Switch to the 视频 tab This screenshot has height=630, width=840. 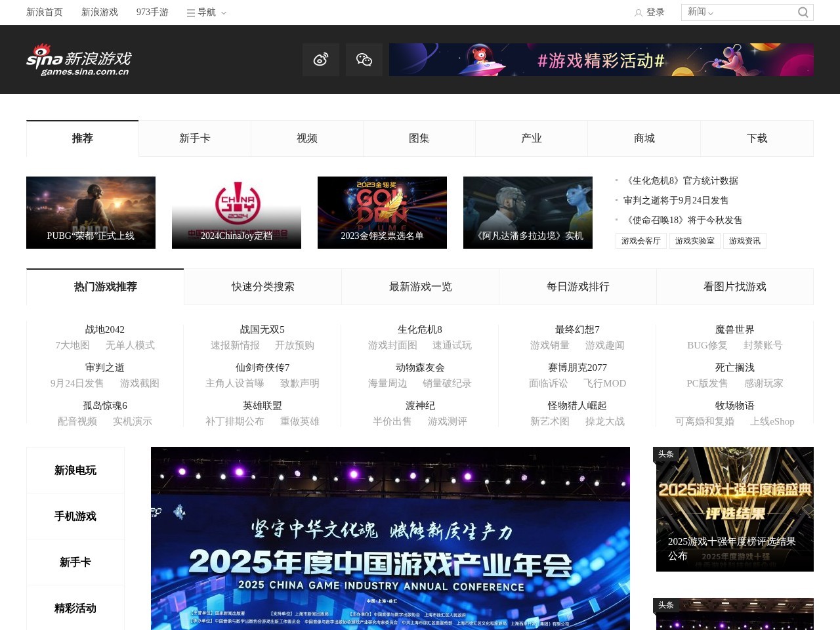click(x=306, y=138)
